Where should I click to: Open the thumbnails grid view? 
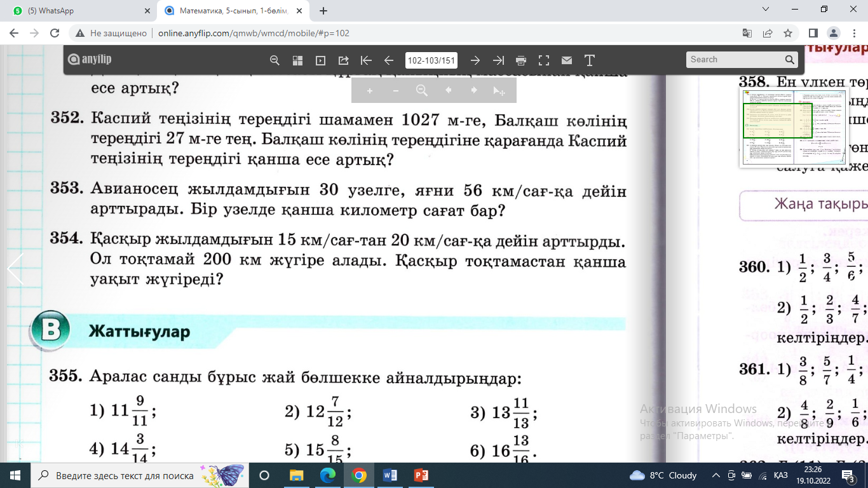297,60
